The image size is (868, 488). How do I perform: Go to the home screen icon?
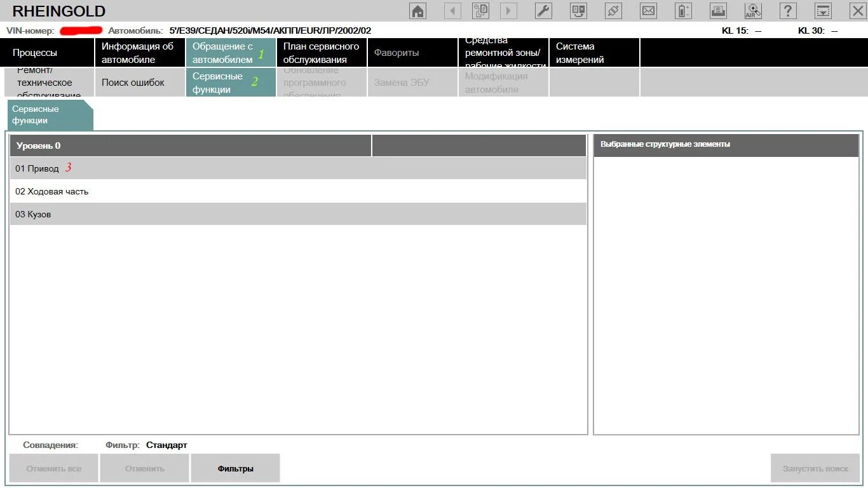click(x=417, y=11)
